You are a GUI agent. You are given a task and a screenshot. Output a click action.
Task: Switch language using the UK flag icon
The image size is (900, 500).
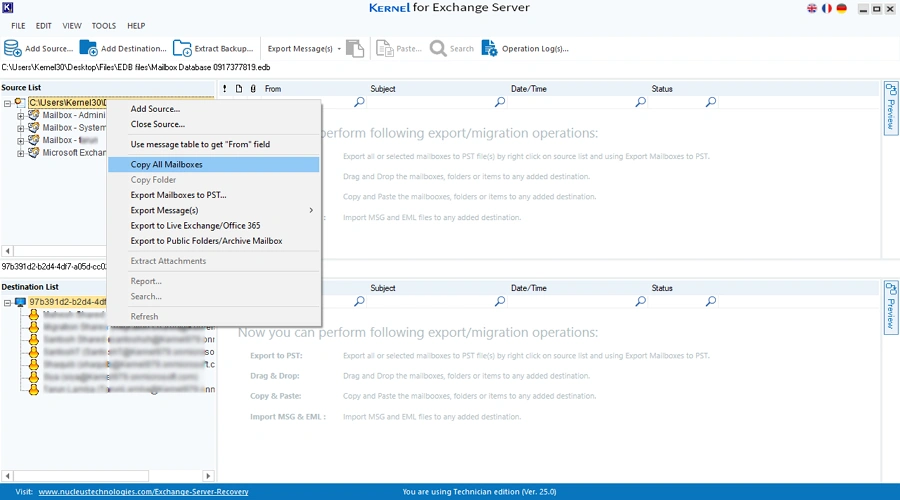(811, 9)
